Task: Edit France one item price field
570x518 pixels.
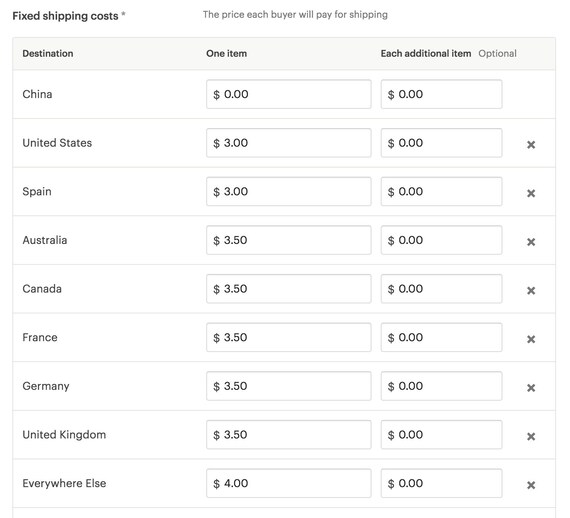Action: pyautogui.click(x=289, y=337)
